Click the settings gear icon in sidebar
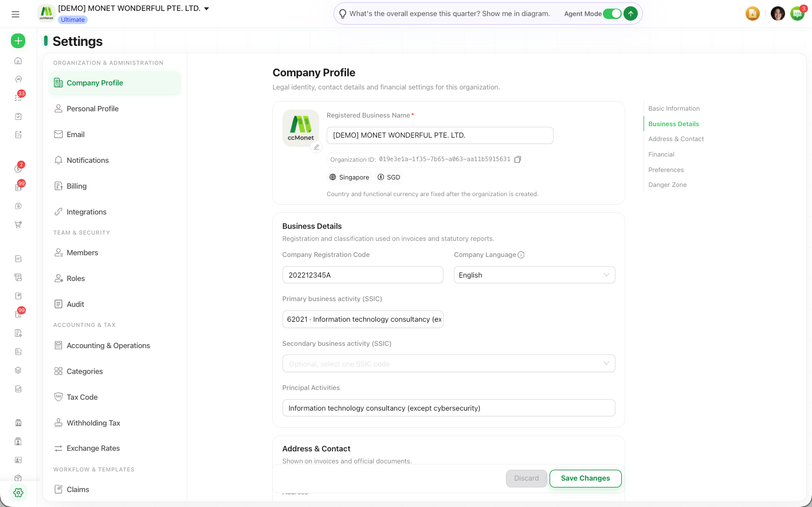The width and height of the screenshot is (812, 507). tap(18, 493)
